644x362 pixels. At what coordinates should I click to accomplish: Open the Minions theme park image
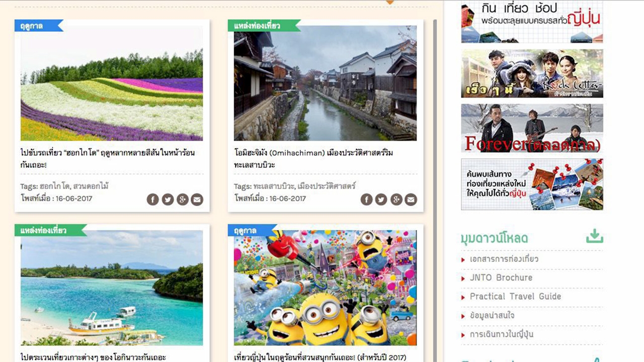click(x=326, y=288)
